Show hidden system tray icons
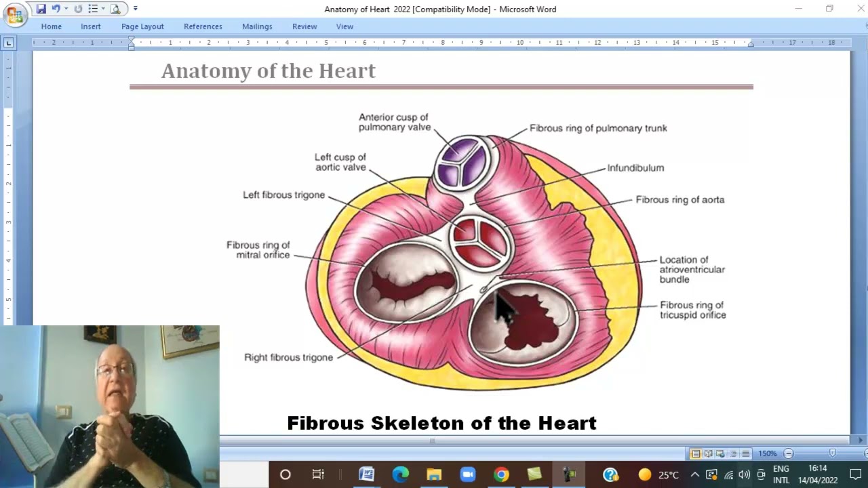 (694, 474)
